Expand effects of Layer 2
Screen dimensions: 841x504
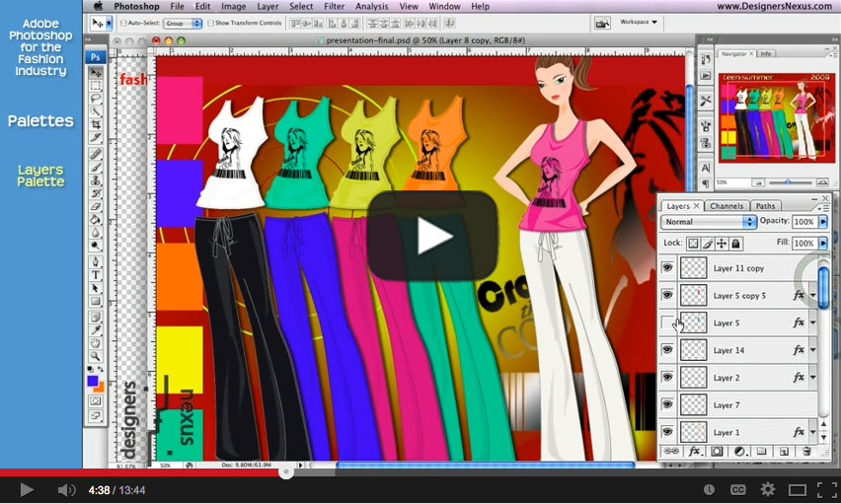813,378
